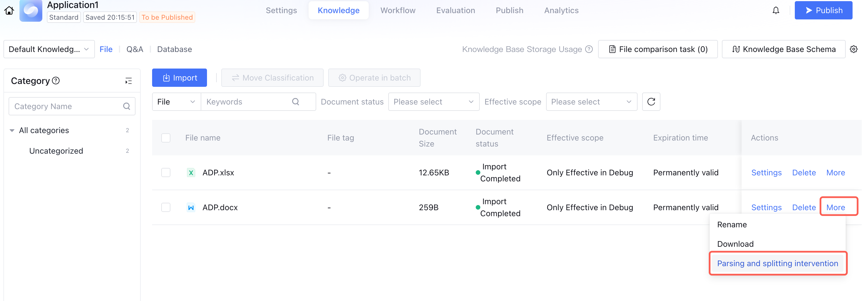The height and width of the screenshot is (301, 868).
Task: Collapse the All categories tree node
Action: (12, 130)
